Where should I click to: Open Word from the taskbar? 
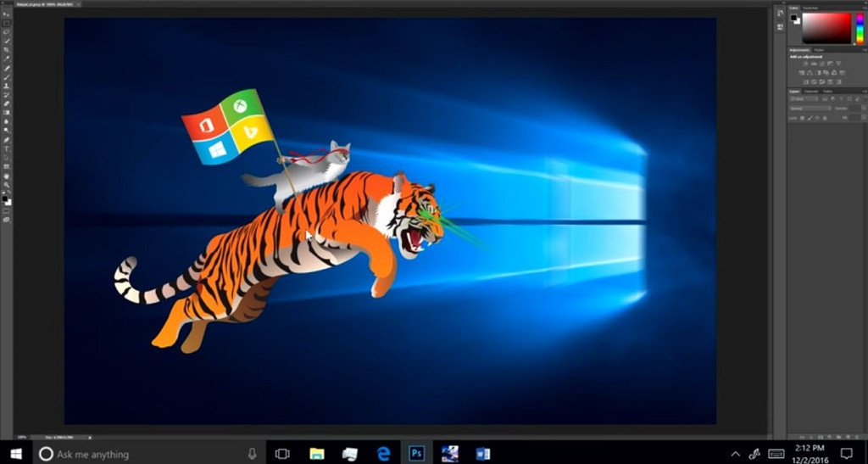(482, 454)
